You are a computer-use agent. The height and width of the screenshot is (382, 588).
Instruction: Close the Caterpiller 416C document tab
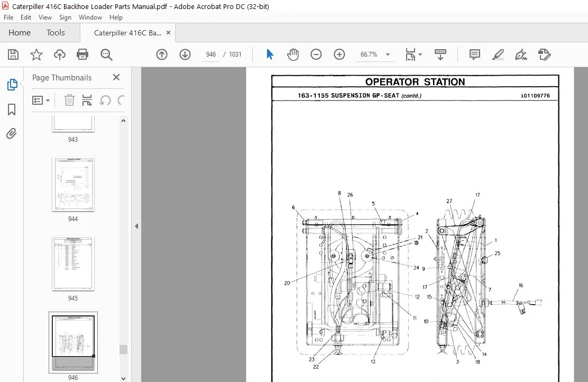tap(168, 33)
